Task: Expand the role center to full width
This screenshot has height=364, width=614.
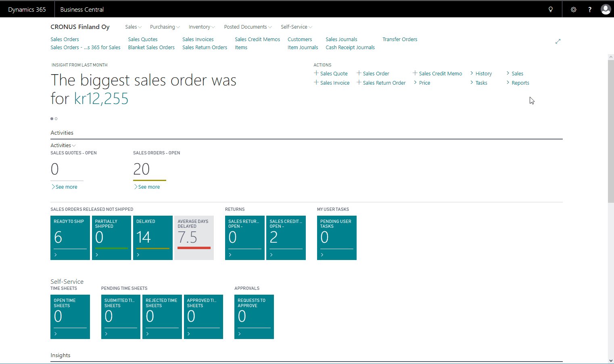Action: coord(558,41)
